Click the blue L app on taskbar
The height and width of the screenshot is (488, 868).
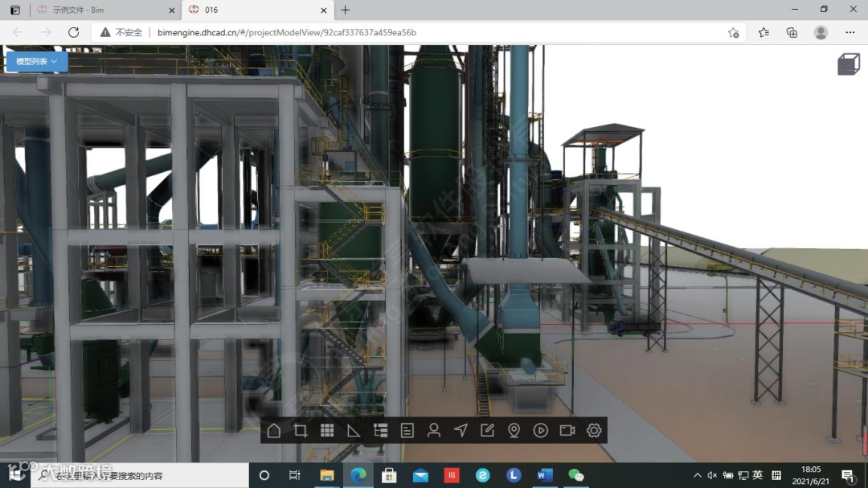(514, 475)
